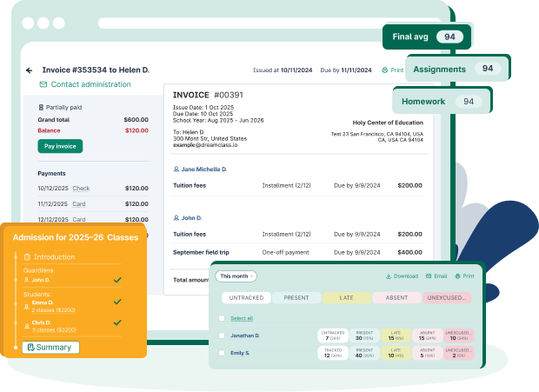Viewport: 539px width, 392px height.
Task: Click the Download icon in the attendance panel
Action: (388, 276)
